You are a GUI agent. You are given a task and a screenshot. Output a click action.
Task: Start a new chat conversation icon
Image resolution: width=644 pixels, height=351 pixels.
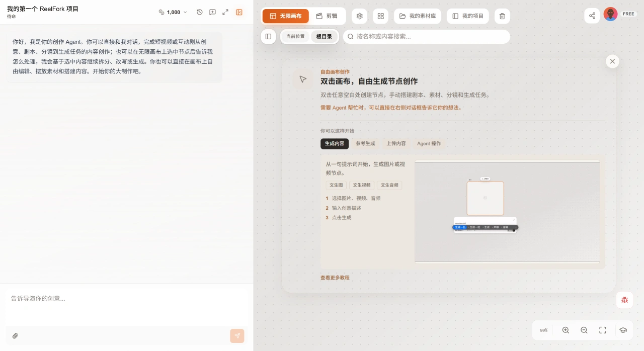click(212, 12)
